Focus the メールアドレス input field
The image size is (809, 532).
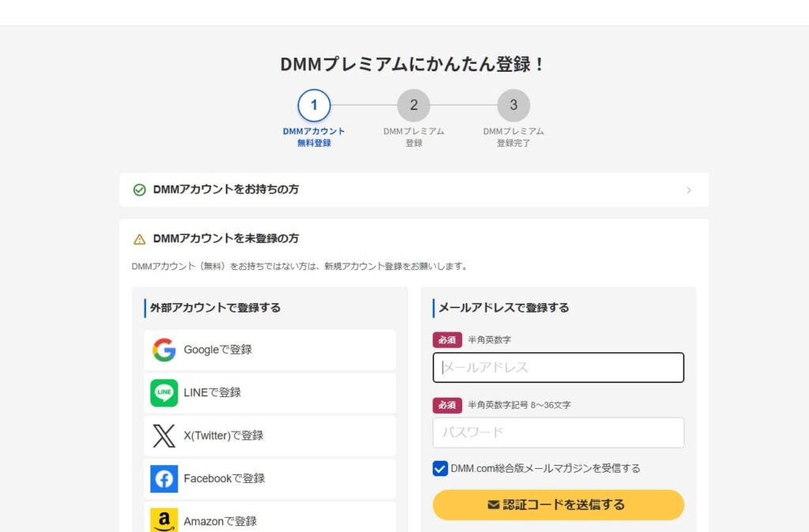559,368
